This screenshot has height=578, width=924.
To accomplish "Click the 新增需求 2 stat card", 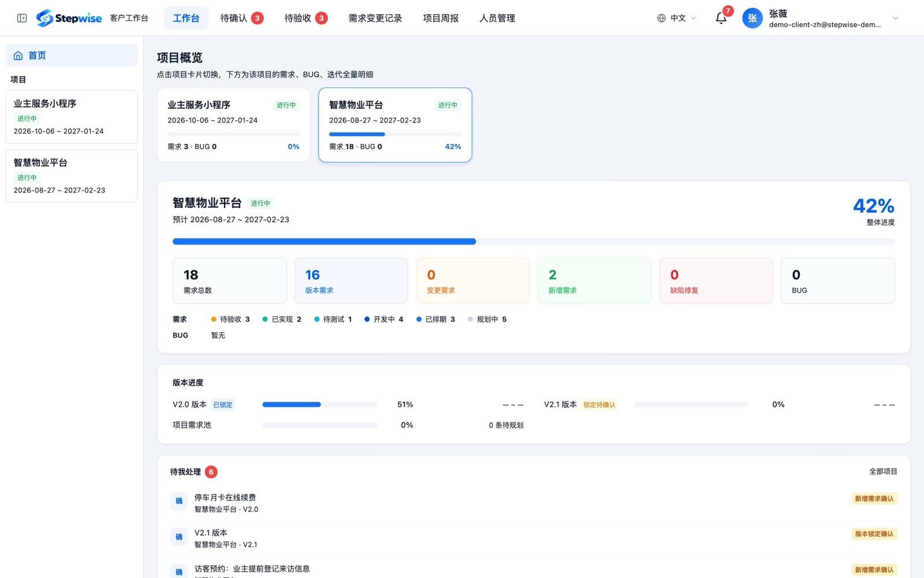I will (594, 281).
